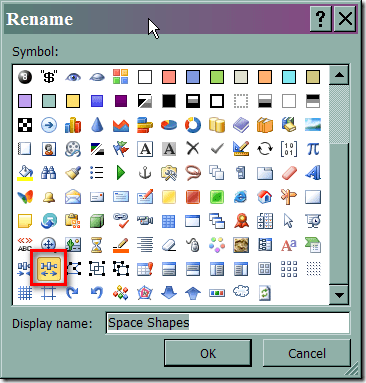Viewport: 366px width, 383px height.
Task: Pick the white cloud icon
Action: [241, 292]
